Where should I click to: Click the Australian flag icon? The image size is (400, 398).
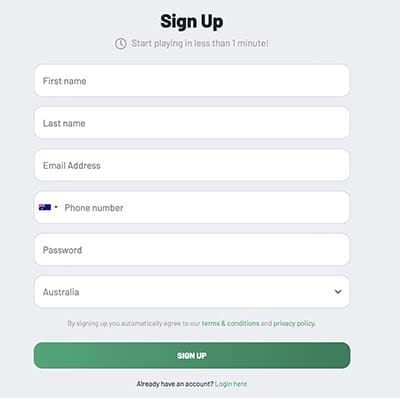click(45, 207)
